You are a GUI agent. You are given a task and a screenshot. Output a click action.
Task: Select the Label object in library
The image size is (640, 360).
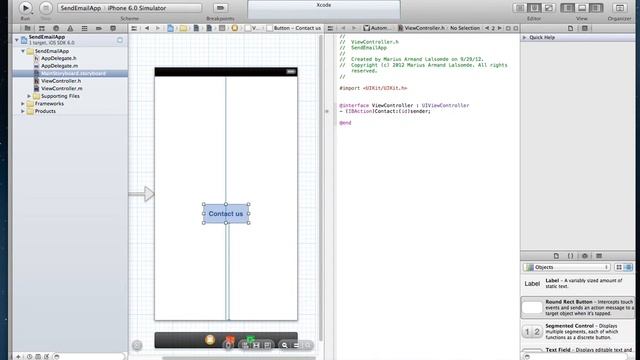pyautogui.click(x=578, y=283)
